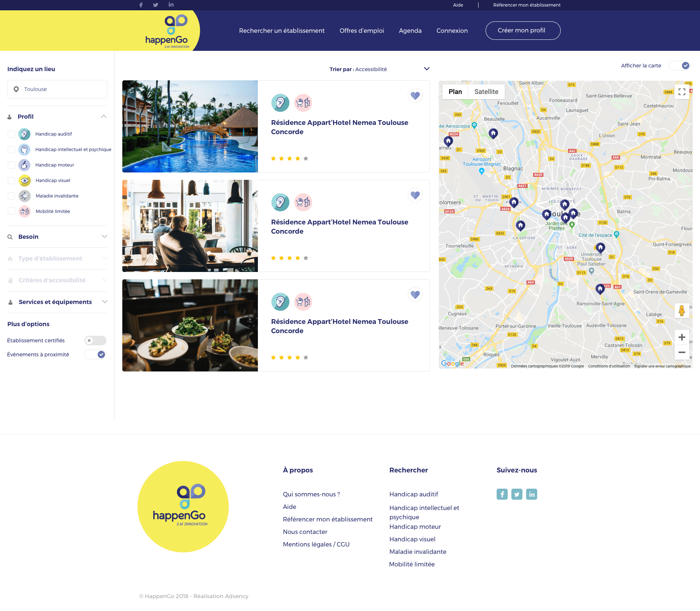700x611 pixels.
Task: Disable Événements à proximité toggle
Action: [x=95, y=355]
